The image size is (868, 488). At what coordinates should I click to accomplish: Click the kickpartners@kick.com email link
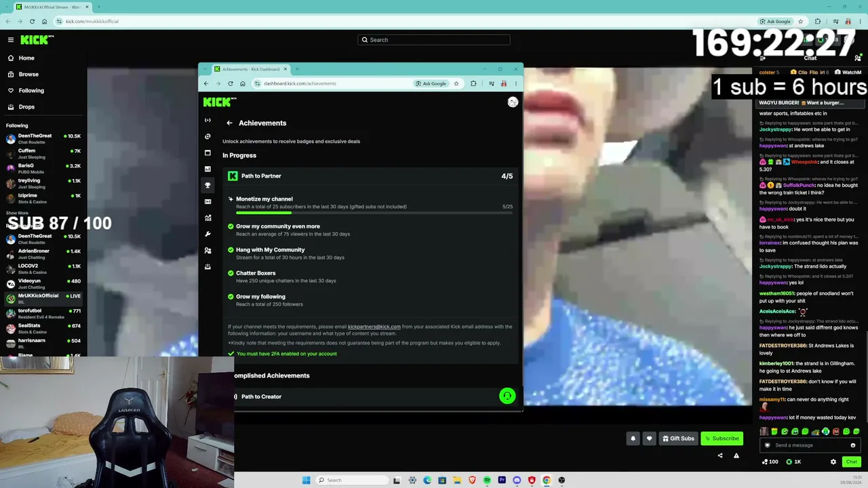374,327
